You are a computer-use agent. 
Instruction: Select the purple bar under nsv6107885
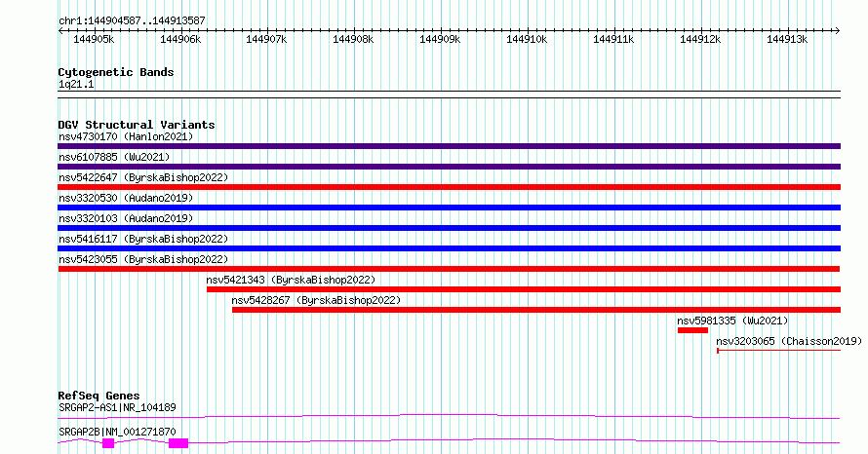pyautogui.click(x=449, y=167)
